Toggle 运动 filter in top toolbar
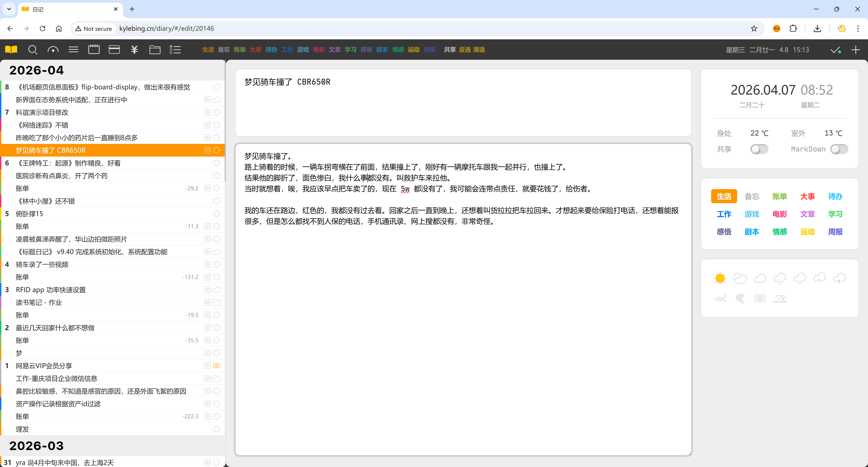 point(413,50)
